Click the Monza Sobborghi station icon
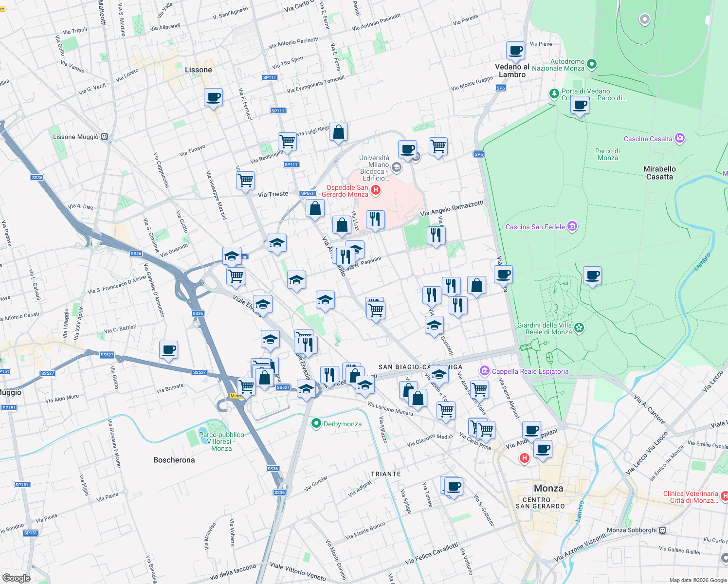The height and width of the screenshot is (584, 728). click(x=662, y=530)
